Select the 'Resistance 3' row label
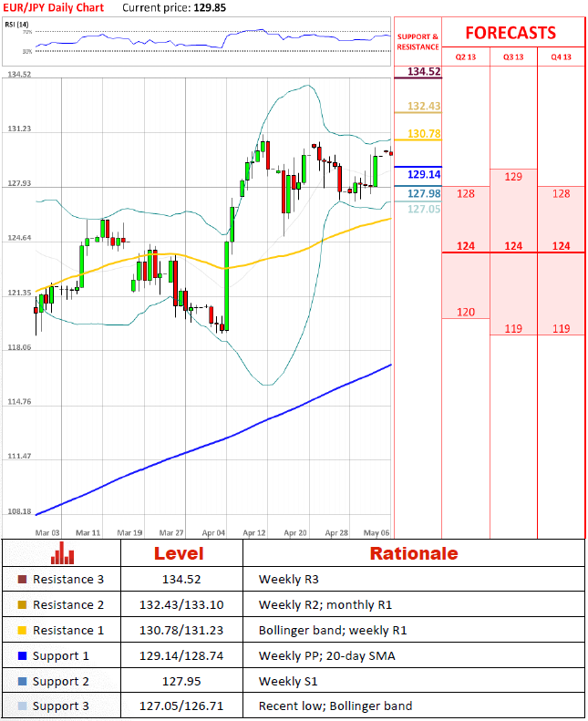 [68, 580]
